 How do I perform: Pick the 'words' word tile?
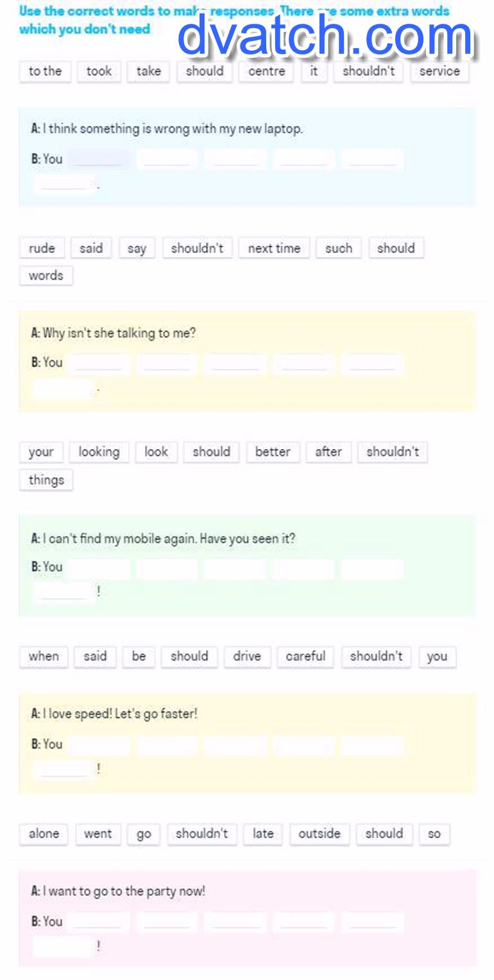click(46, 276)
